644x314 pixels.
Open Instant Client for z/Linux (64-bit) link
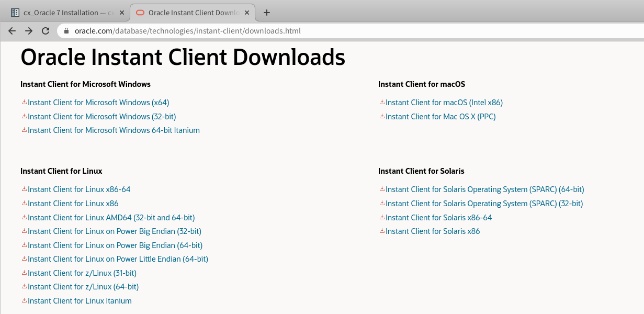(83, 287)
